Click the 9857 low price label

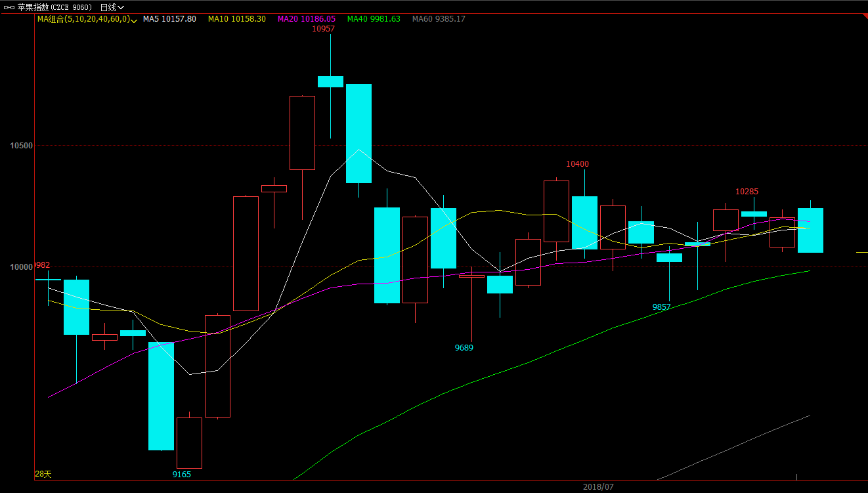click(661, 307)
